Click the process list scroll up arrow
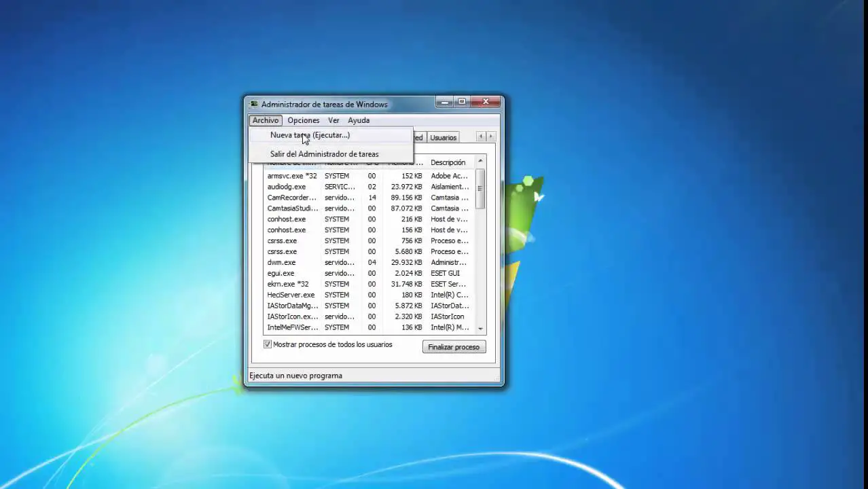 pyautogui.click(x=481, y=161)
